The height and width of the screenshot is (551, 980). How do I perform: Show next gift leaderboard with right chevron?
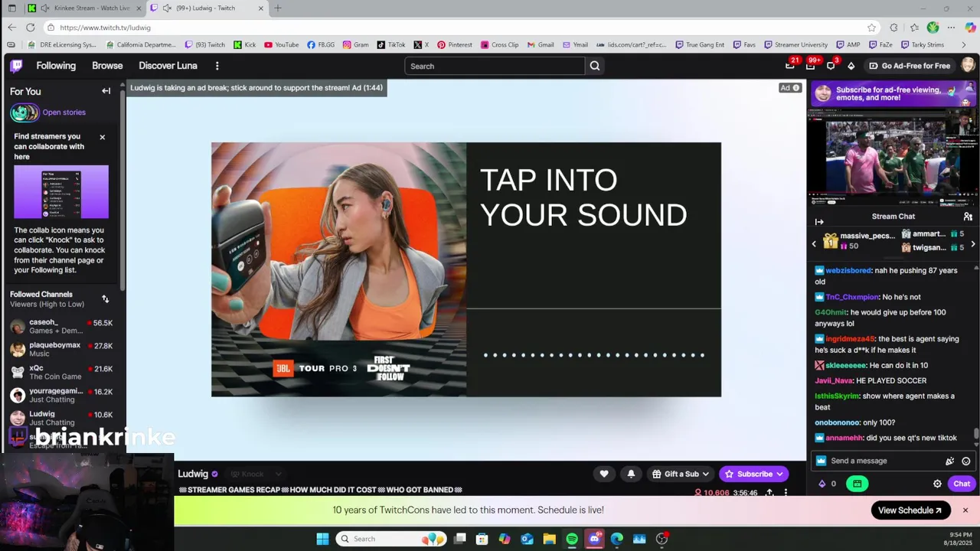[973, 244]
